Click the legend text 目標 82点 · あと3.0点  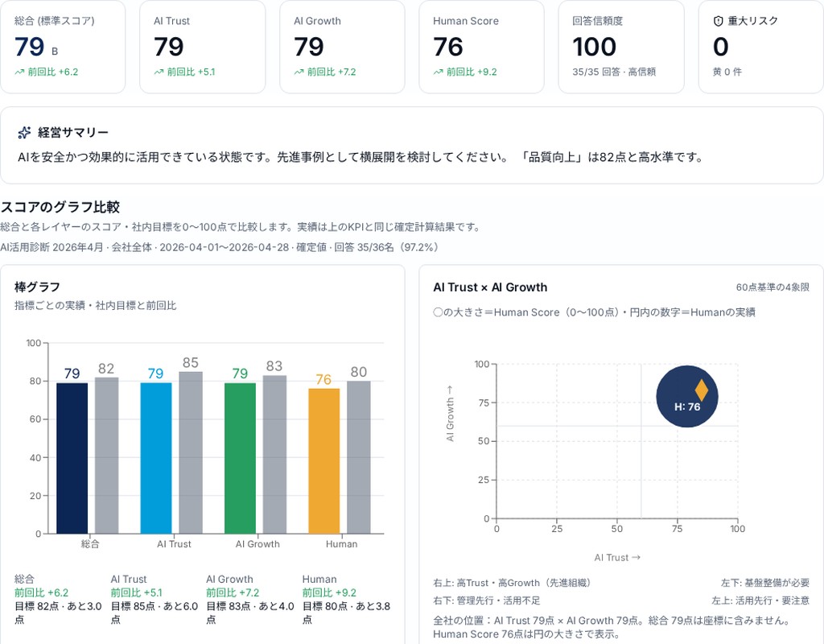click(58, 613)
